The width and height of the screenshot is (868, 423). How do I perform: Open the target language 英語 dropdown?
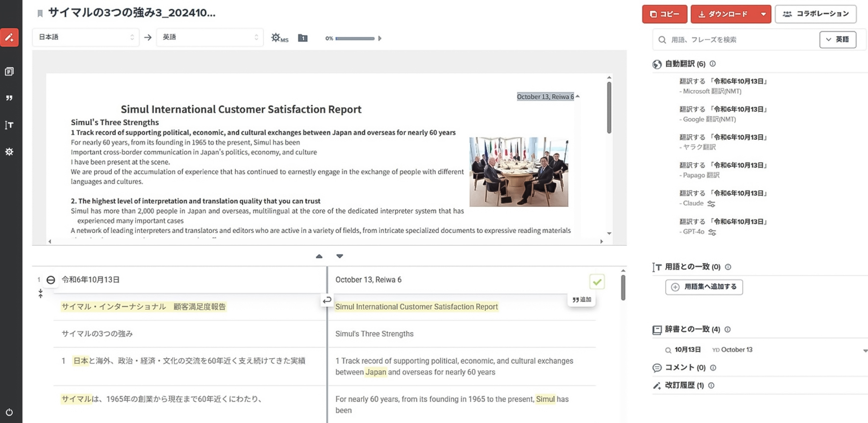point(210,37)
